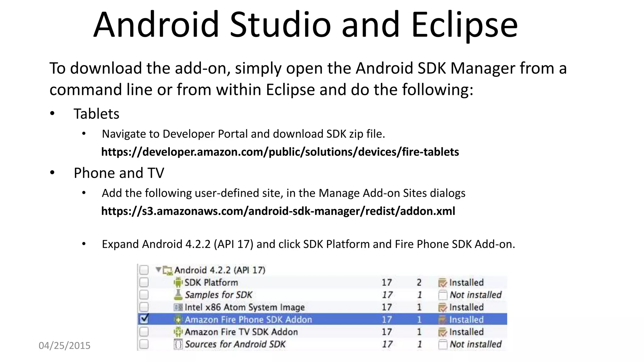Click the Tablets bullet heading
This screenshot has height=362, width=644.
coord(97,114)
